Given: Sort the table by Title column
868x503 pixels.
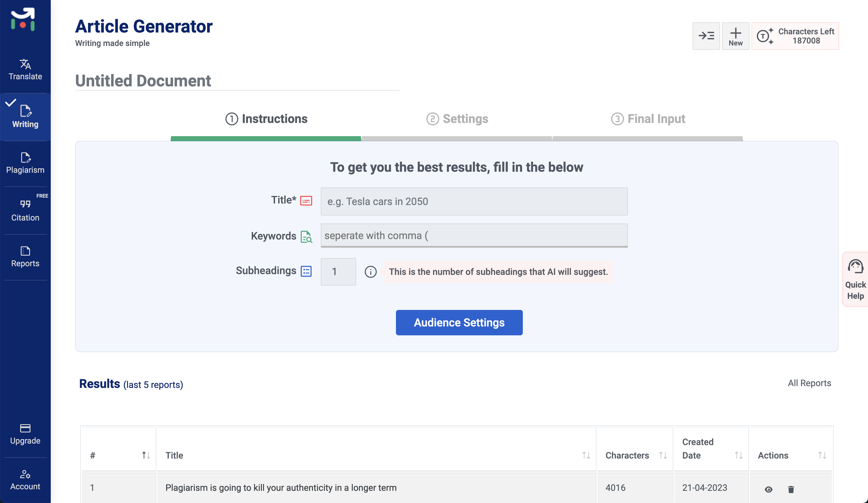Looking at the screenshot, I should [586, 455].
